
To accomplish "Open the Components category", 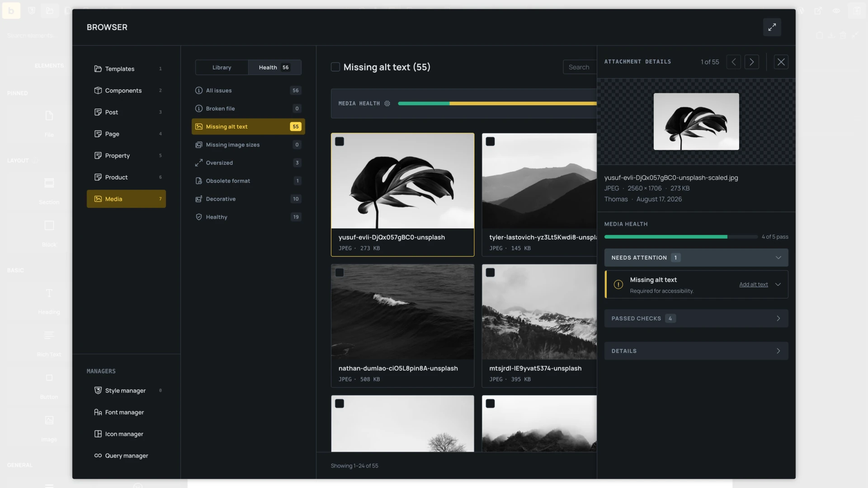I will [126, 90].
